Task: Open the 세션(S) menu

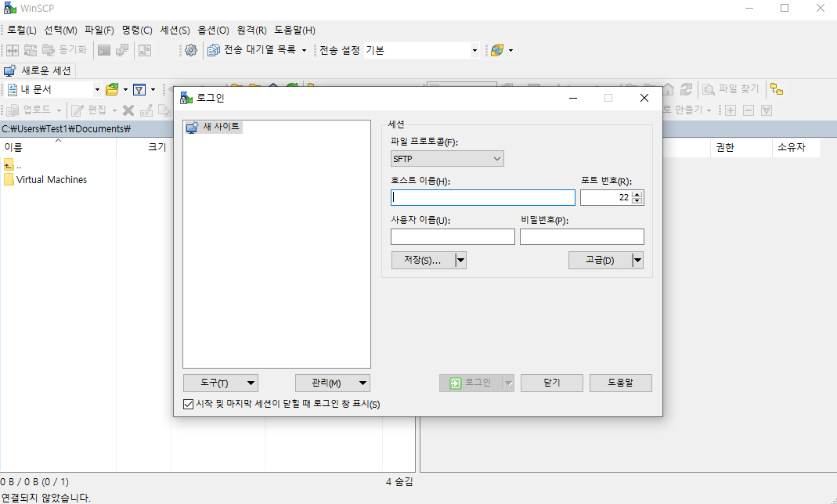Action: [x=175, y=31]
